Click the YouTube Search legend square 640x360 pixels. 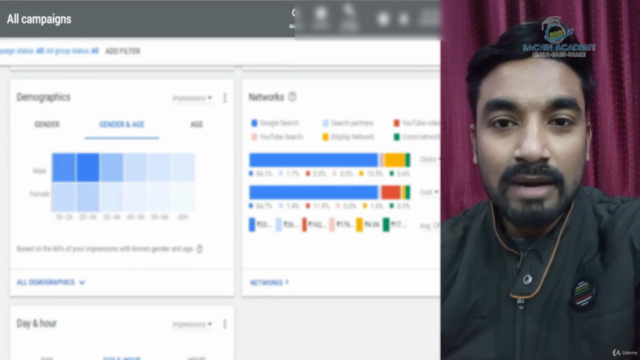(254, 137)
